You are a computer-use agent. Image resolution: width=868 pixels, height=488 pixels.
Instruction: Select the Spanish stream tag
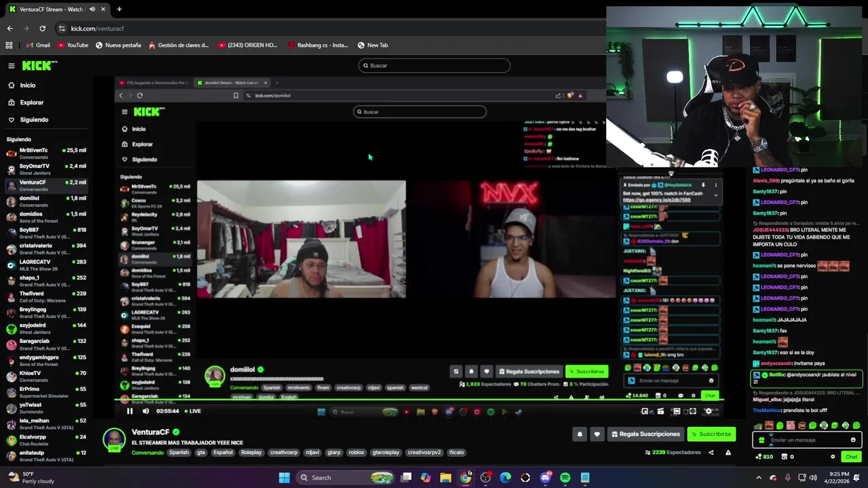tap(179, 453)
